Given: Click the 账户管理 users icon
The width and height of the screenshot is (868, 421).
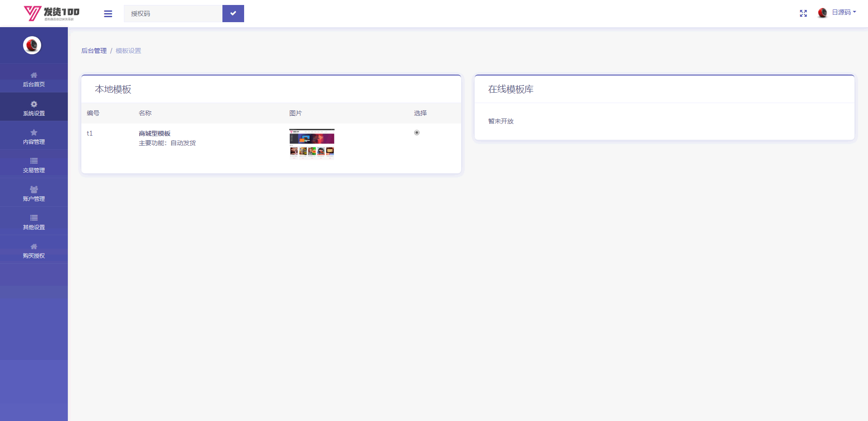Looking at the screenshot, I should (34, 189).
